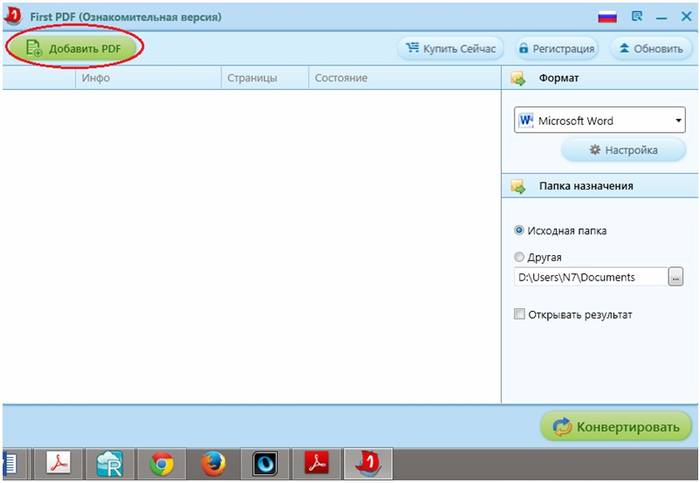Image resolution: width=700 pixels, height=483 pixels.
Task: Click the Регистрация button
Action: pyautogui.click(x=556, y=48)
